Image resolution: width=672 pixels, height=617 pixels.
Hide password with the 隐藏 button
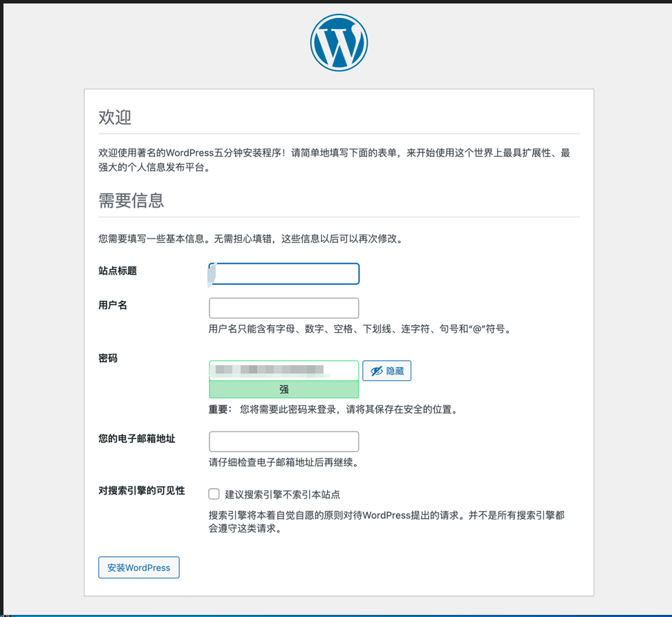pyautogui.click(x=386, y=371)
